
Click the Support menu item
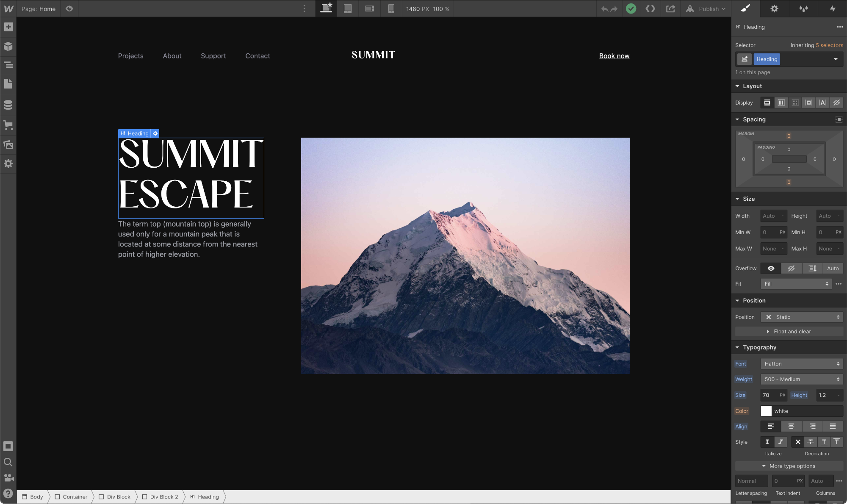(x=213, y=55)
